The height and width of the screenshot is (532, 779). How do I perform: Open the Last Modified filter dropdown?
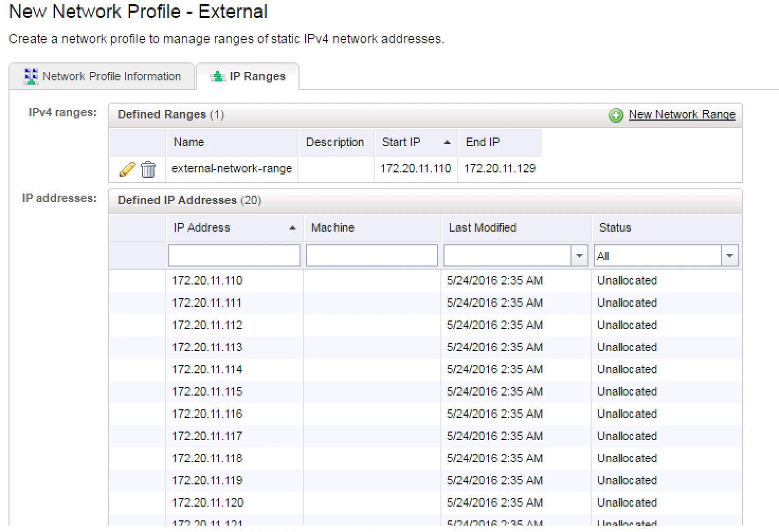pyautogui.click(x=579, y=256)
